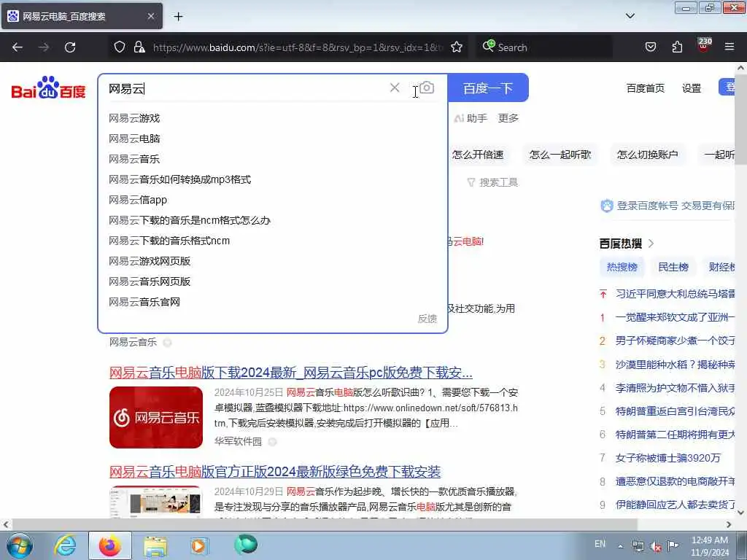Click the horizontal scrollbar right arrow
Screen dimensions: 747x560
[x=729, y=524]
